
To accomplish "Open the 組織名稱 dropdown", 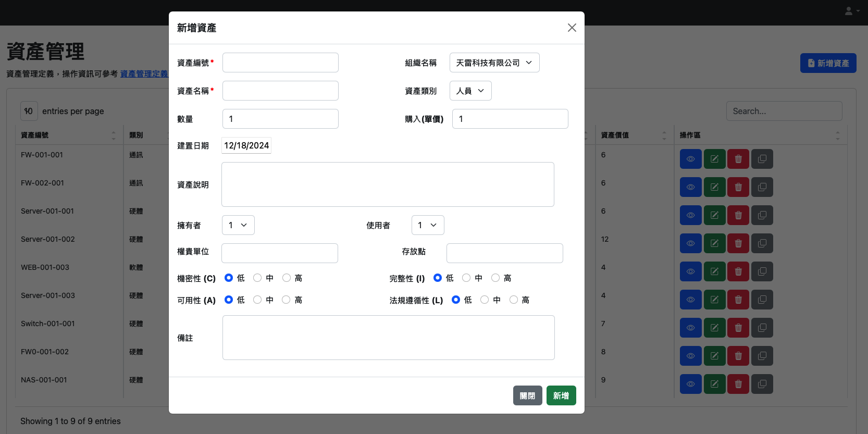I will pyautogui.click(x=494, y=63).
